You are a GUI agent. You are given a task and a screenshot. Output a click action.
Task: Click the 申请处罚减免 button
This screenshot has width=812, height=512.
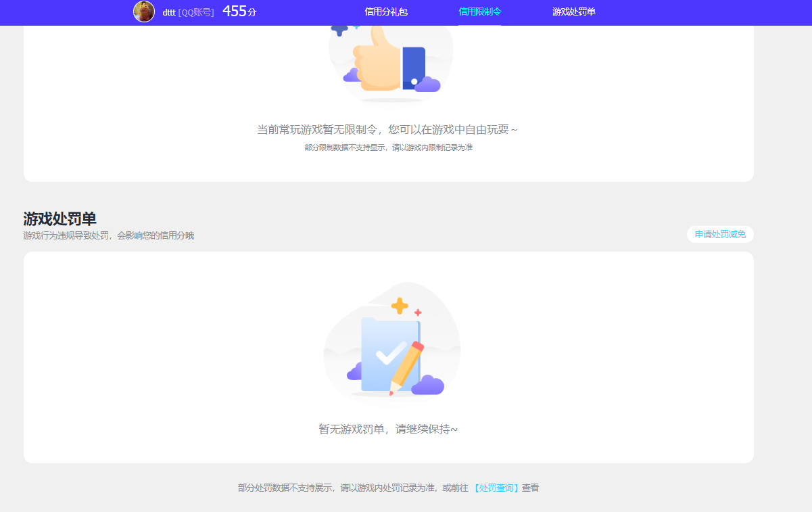720,233
